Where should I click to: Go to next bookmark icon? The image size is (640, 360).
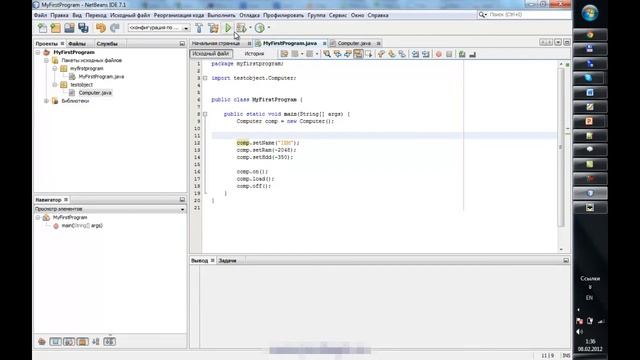(x=391, y=54)
